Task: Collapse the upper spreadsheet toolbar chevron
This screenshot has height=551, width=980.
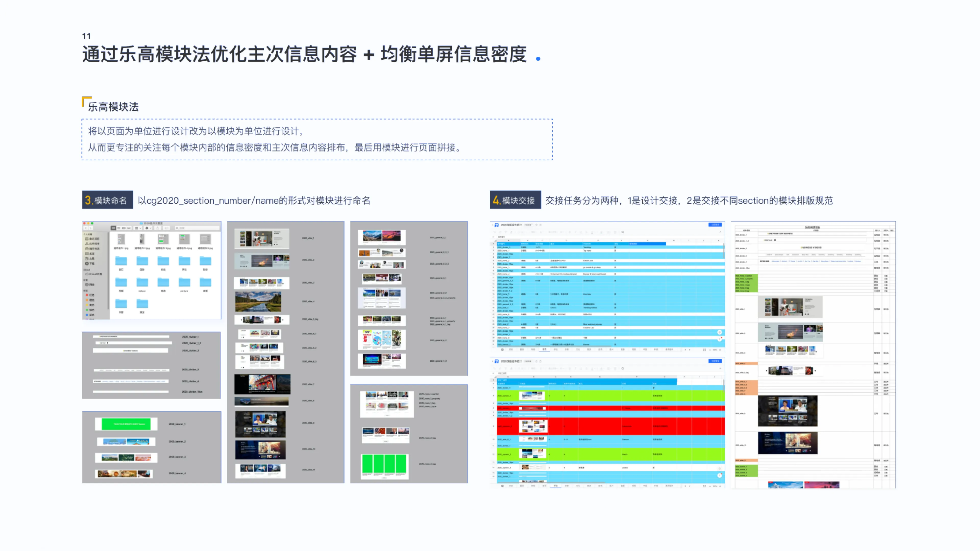Action: point(720,232)
